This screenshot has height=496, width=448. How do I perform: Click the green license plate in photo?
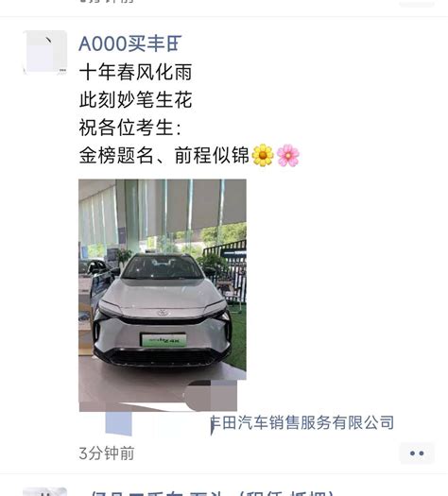[x=164, y=340]
